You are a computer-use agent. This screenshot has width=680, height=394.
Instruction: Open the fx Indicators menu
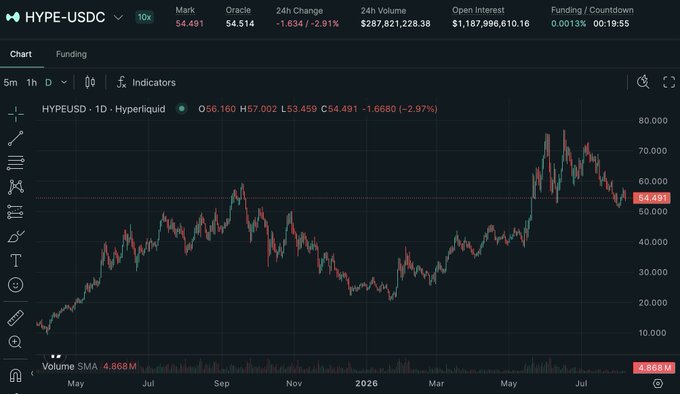point(146,82)
